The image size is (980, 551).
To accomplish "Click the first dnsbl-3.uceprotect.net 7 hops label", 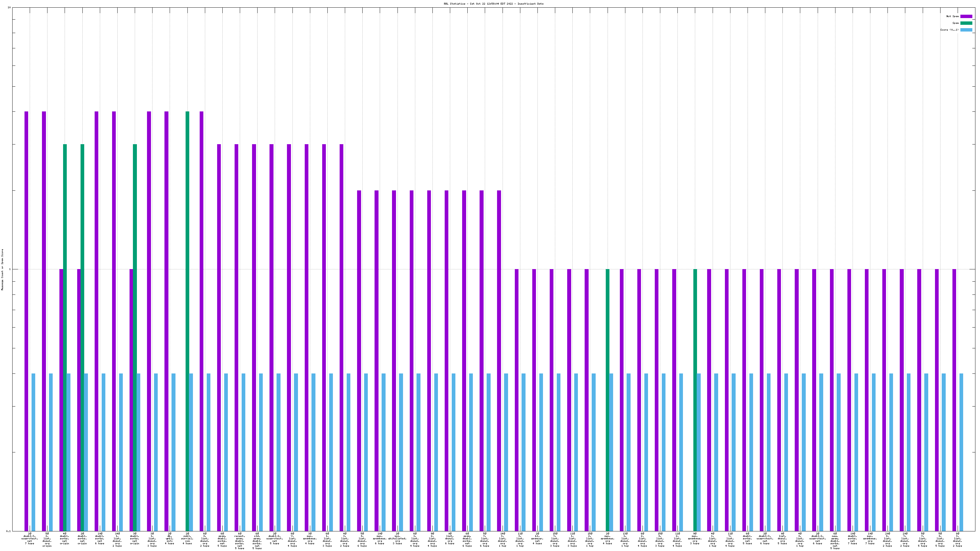I will (30, 539).
